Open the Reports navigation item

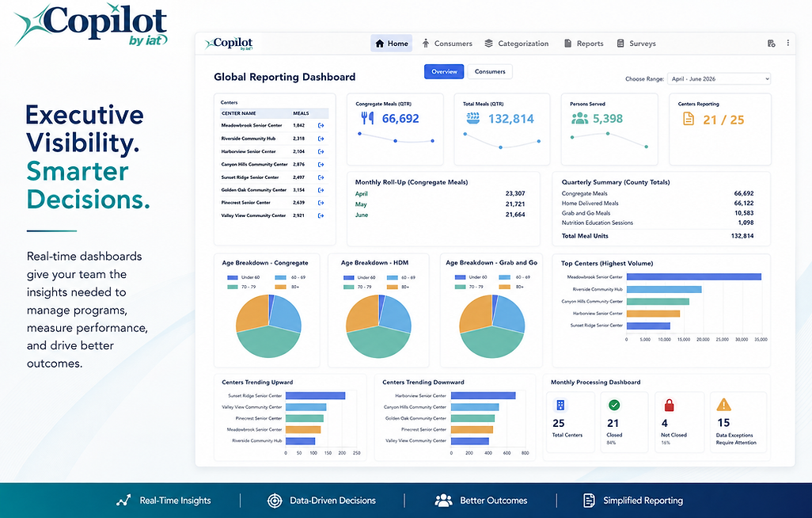(x=583, y=44)
